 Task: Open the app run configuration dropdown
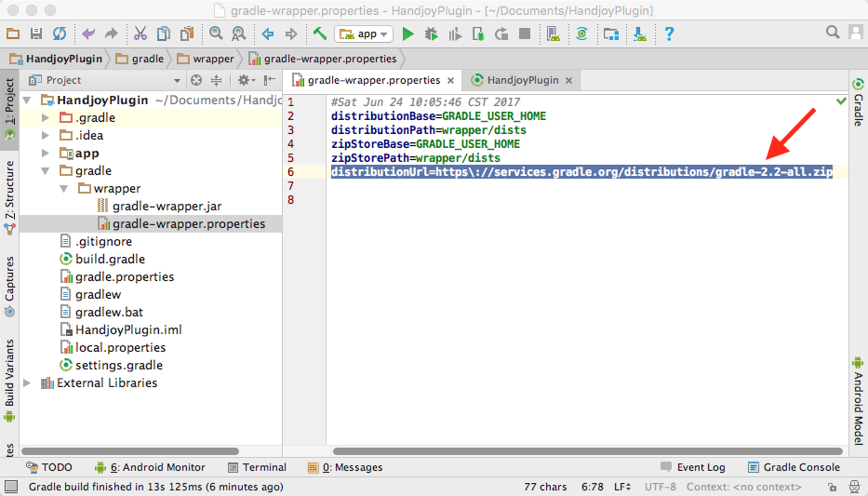pos(364,34)
